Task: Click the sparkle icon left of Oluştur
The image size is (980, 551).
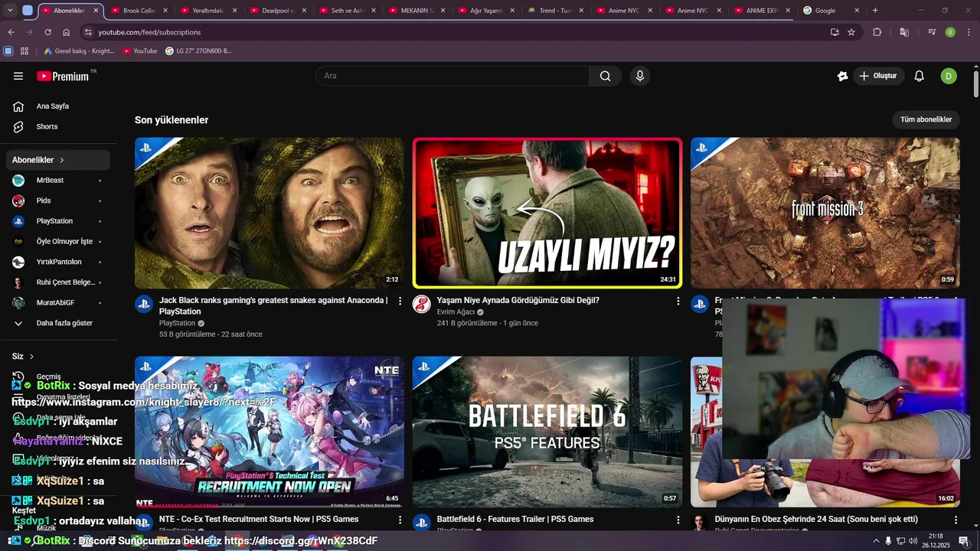Action: [843, 76]
